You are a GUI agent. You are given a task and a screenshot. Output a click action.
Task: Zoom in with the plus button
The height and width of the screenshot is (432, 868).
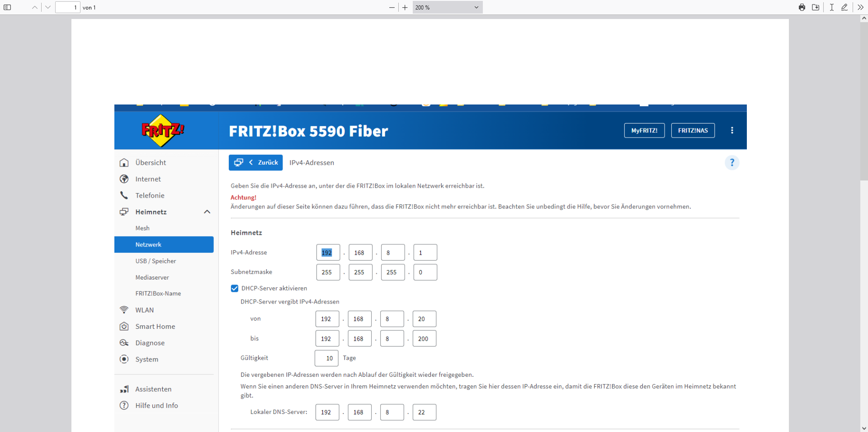pyautogui.click(x=405, y=7)
